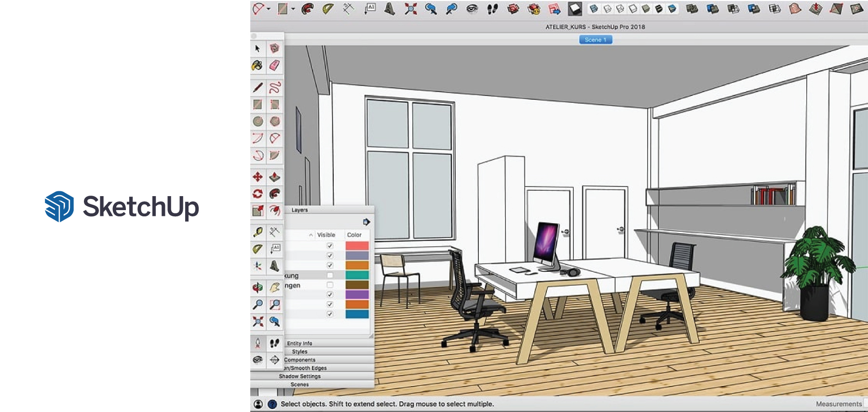
Task: Open the Rectangle tool dropdown arrow
Action: click(293, 9)
